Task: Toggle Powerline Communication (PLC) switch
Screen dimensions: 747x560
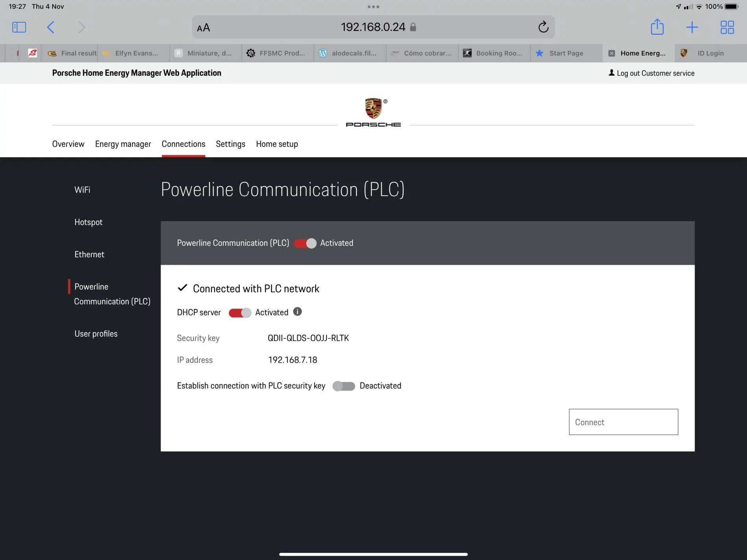Action: click(x=305, y=243)
